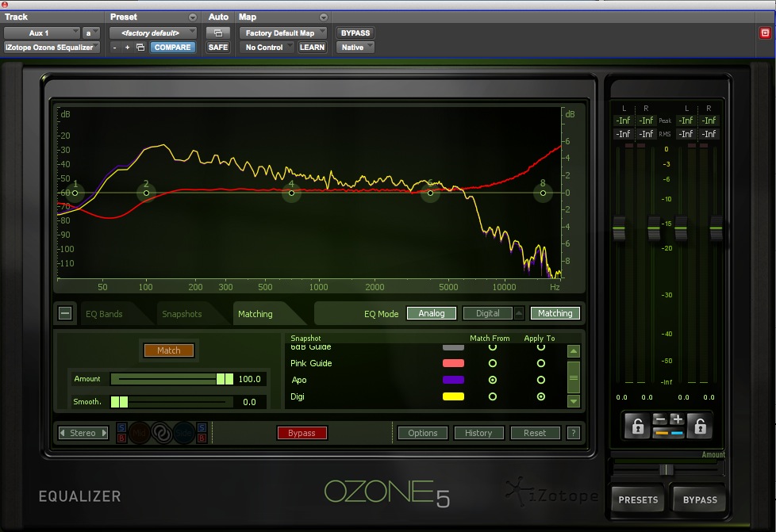The height and width of the screenshot is (532, 776).
Task: Click the Reset button
Action: [535, 433]
